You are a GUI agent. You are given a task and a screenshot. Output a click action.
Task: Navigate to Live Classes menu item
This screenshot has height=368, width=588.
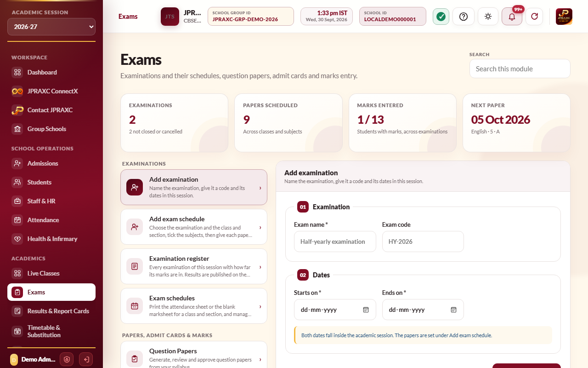click(51, 273)
